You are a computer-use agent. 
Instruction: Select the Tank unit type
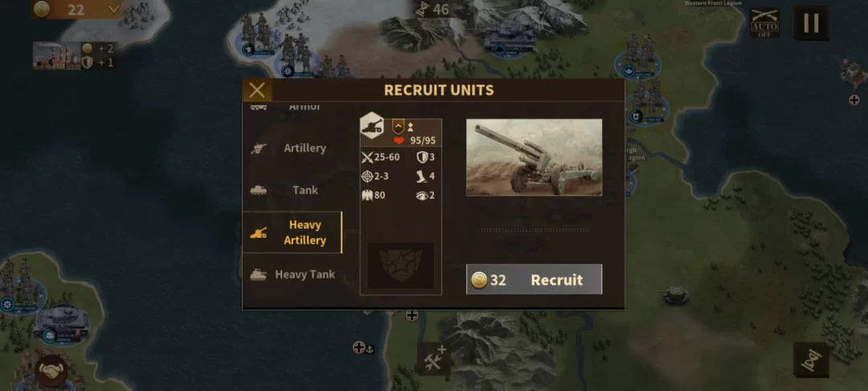tap(293, 190)
